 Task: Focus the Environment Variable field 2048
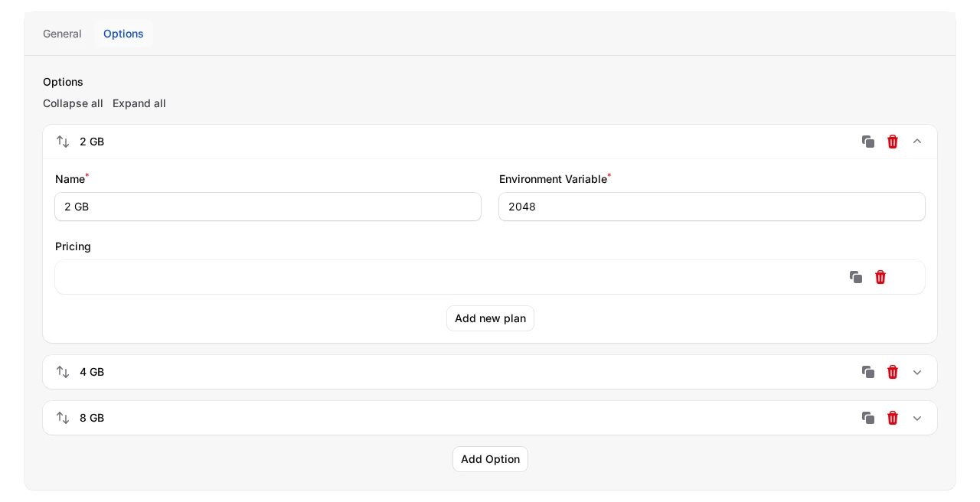point(712,207)
